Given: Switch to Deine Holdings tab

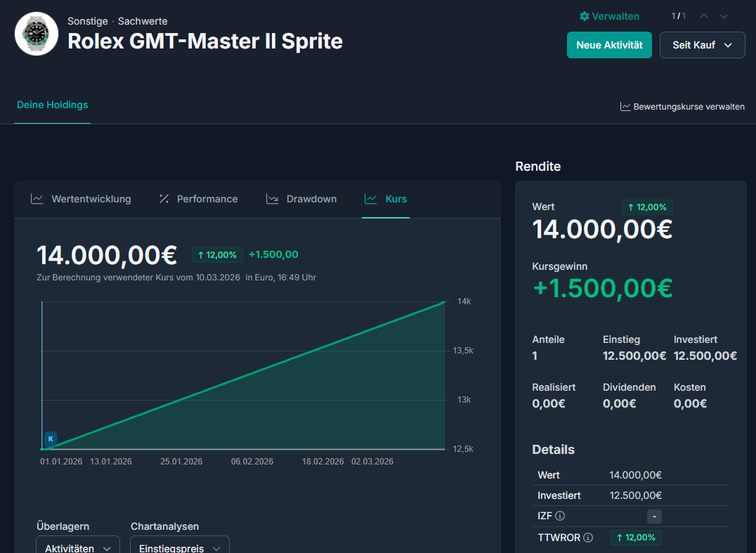Looking at the screenshot, I should [x=53, y=105].
